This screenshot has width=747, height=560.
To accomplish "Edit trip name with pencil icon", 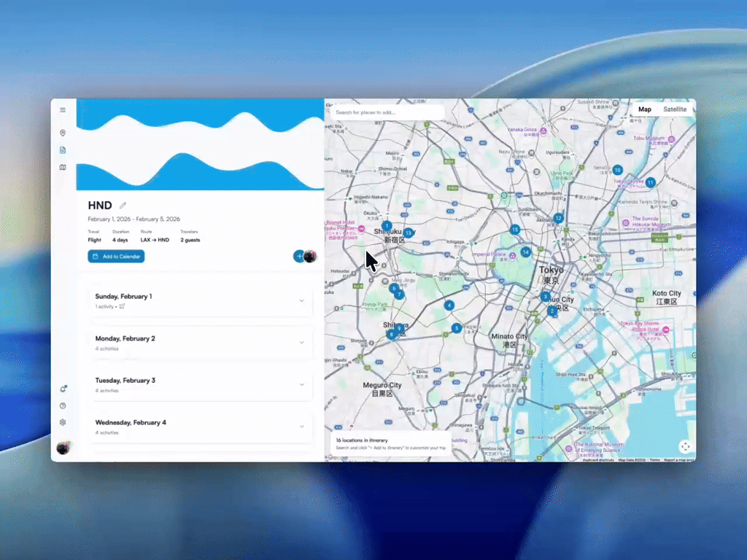I will click(x=123, y=205).
